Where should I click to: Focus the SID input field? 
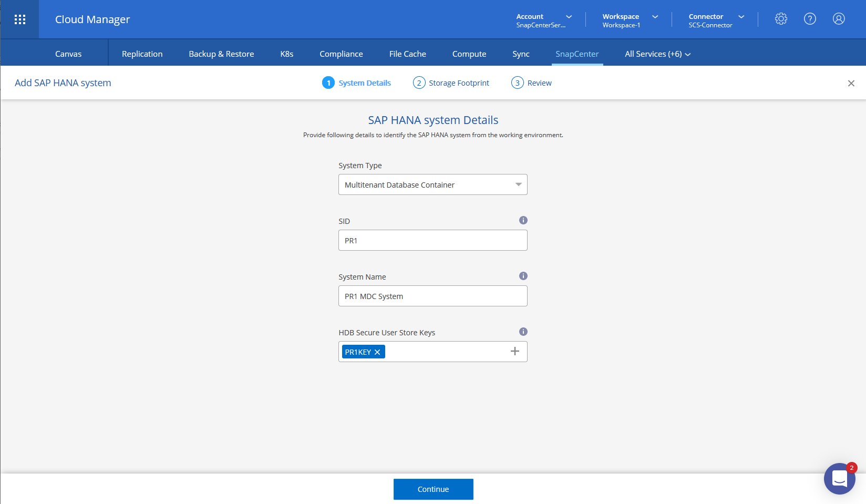click(x=433, y=240)
